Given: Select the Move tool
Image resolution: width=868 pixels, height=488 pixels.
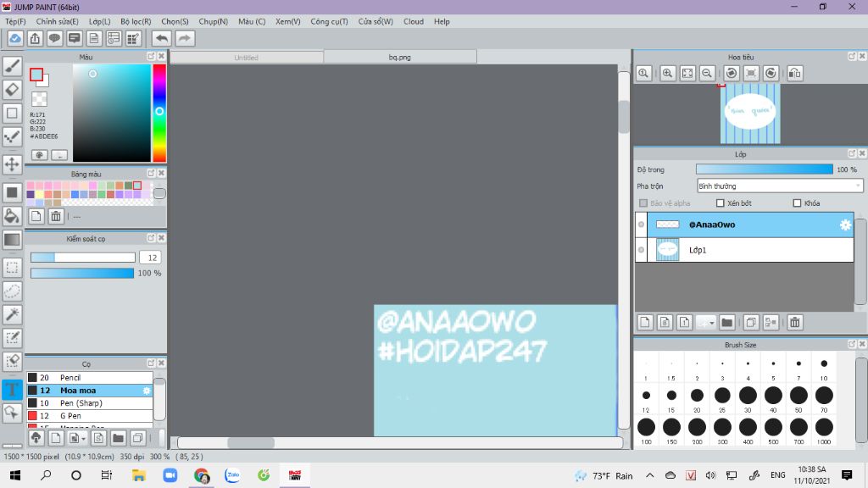Looking at the screenshot, I should pos(12,164).
